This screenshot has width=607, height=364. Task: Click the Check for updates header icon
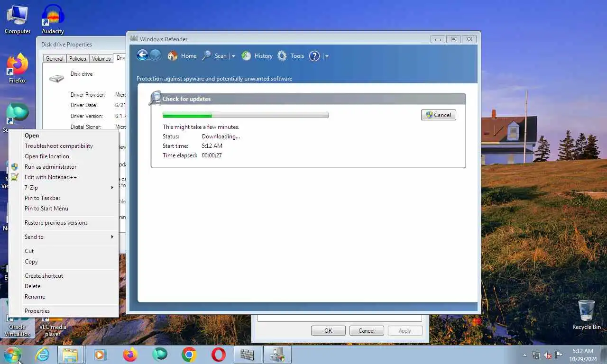pyautogui.click(x=155, y=98)
